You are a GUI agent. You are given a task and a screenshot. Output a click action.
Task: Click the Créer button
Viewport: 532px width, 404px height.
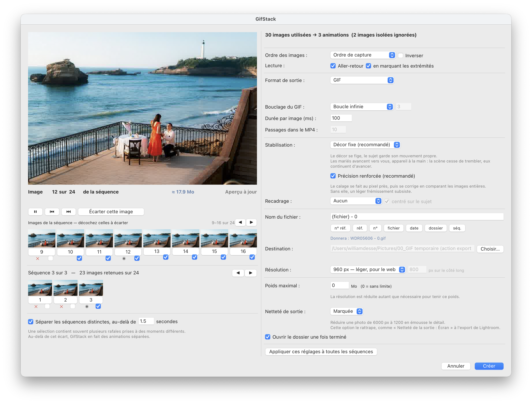[x=489, y=366]
